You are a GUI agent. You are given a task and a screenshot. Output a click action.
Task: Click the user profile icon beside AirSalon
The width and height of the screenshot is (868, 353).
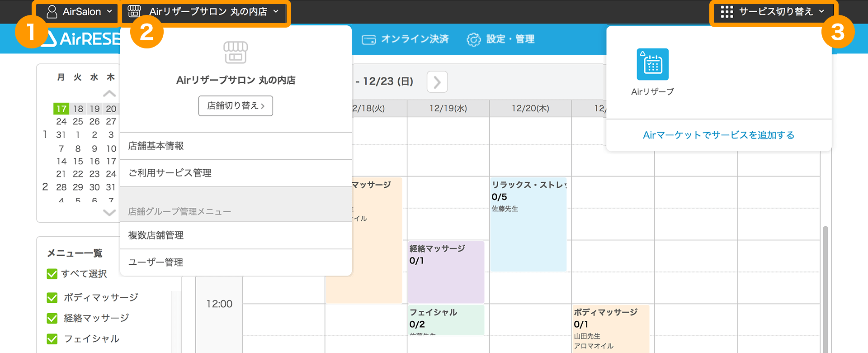52,12
